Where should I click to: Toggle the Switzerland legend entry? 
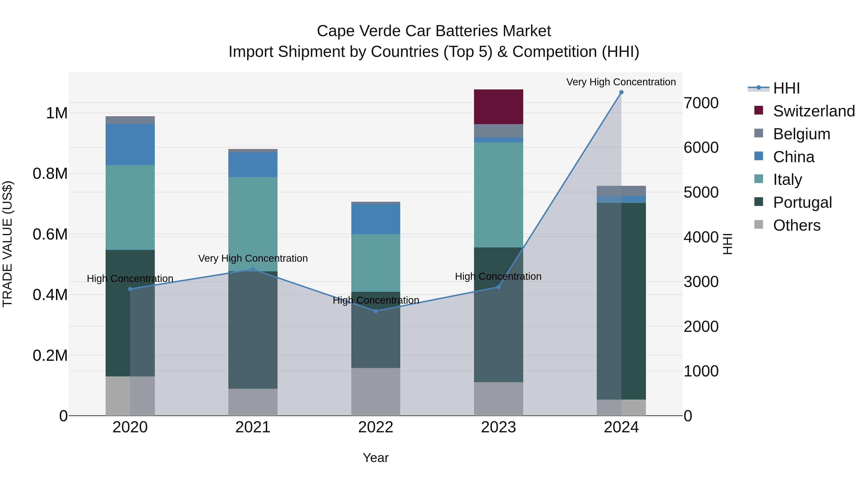tap(804, 111)
